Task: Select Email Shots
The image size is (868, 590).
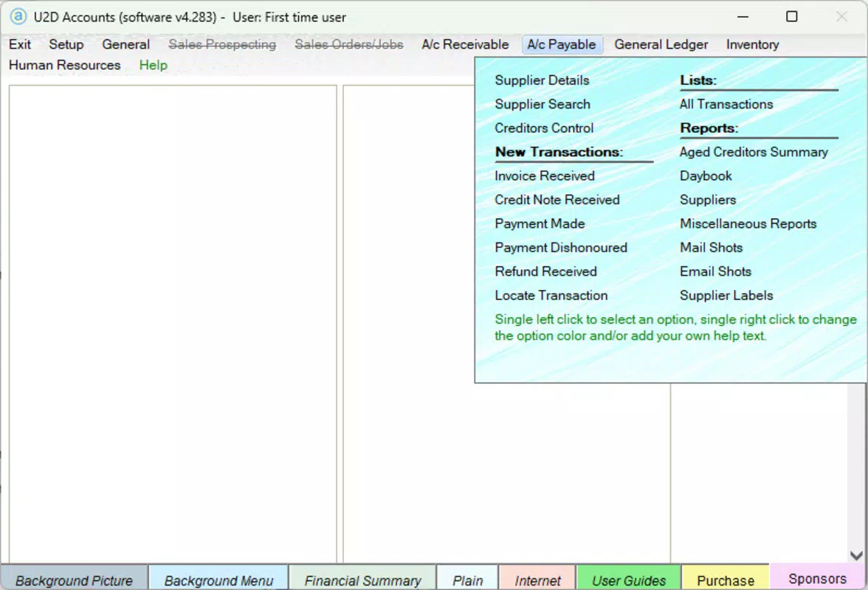Action: pos(716,271)
